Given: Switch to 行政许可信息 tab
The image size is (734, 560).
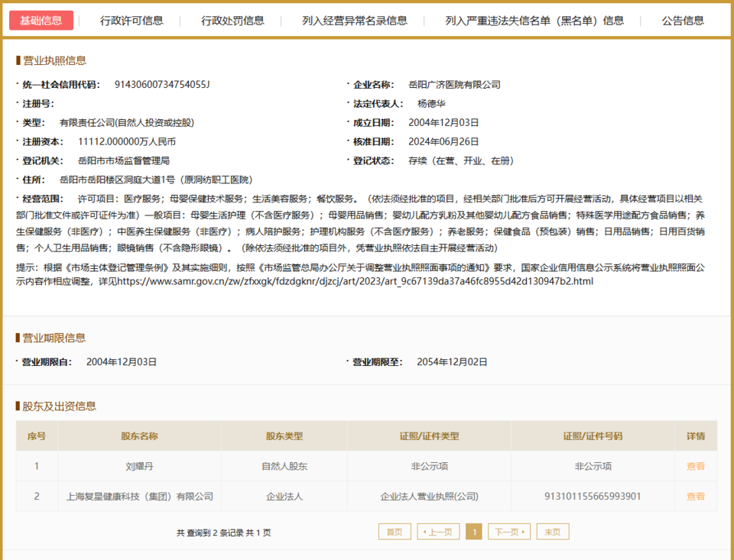Looking at the screenshot, I should [132, 21].
